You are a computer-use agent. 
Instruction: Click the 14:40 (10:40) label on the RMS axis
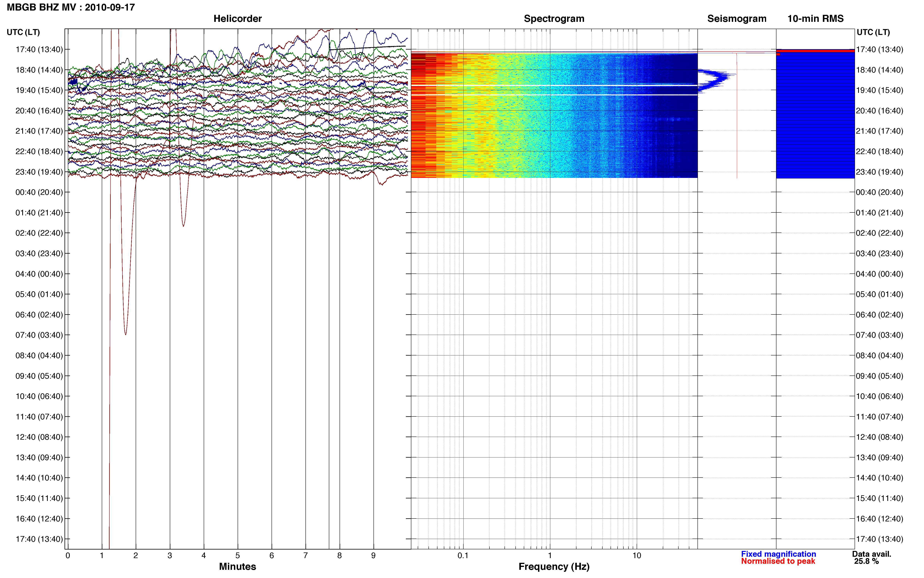(879, 478)
